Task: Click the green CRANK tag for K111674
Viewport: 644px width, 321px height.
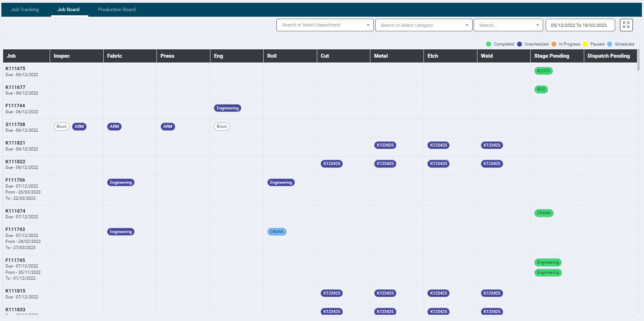Action: click(544, 213)
